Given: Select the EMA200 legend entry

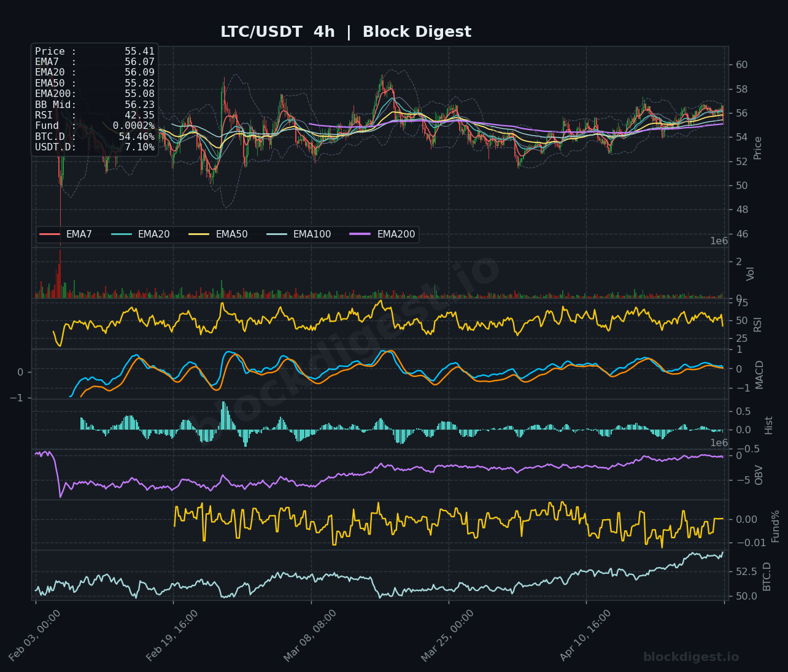Looking at the screenshot, I should click(383, 234).
